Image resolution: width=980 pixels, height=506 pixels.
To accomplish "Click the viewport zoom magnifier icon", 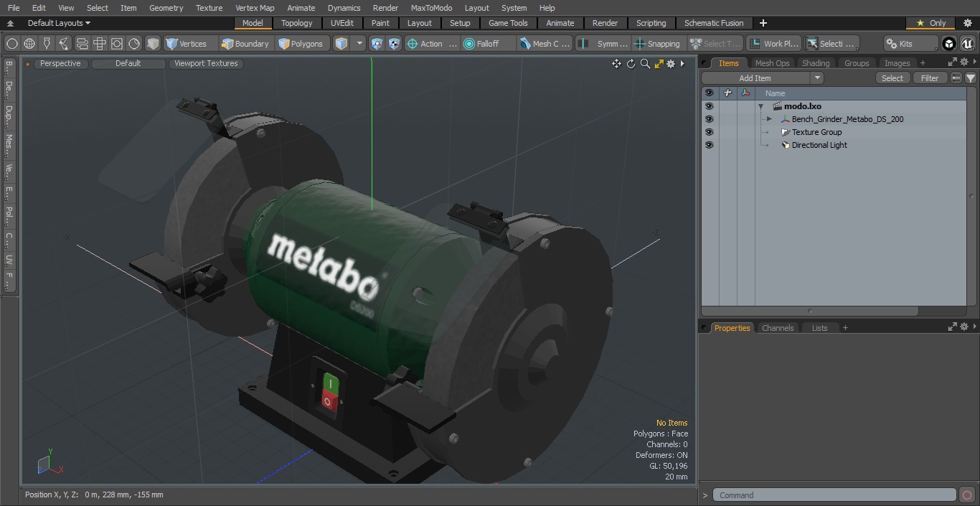I will pyautogui.click(x=645, y=64).
